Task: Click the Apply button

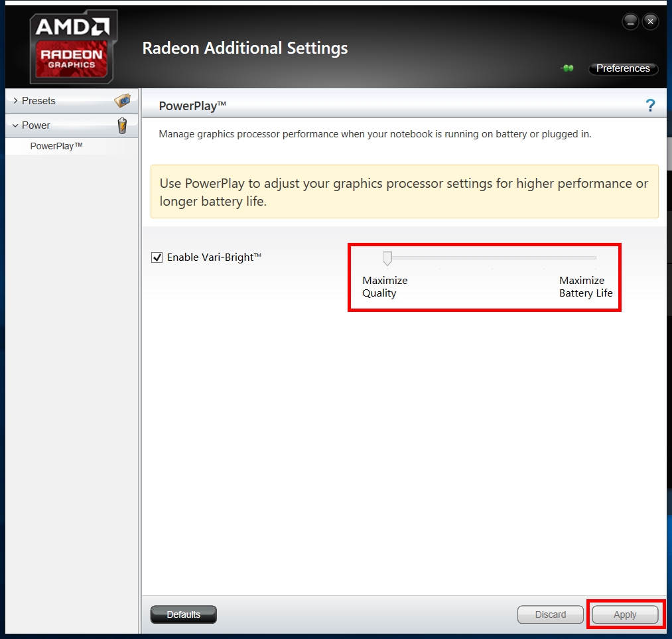Action: (625, 614)
